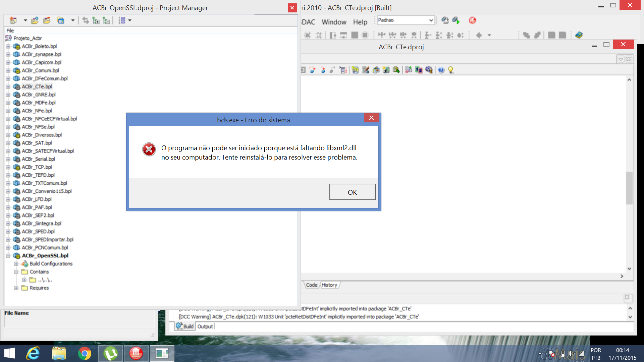Expand the Requires folder node
Screen dimensions: 644x362
(16, 288)
